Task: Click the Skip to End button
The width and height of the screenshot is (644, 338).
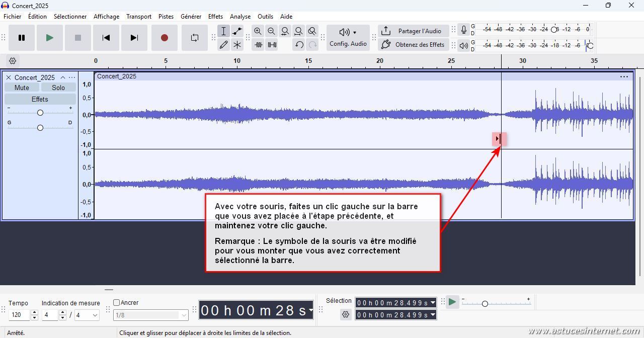Action: 134,38
